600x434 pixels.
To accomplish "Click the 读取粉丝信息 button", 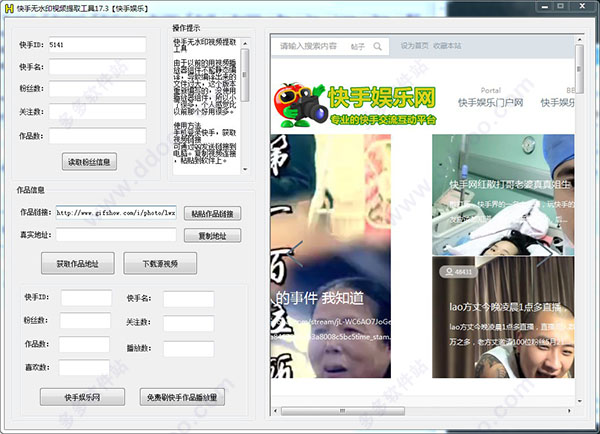I will 89,162.
